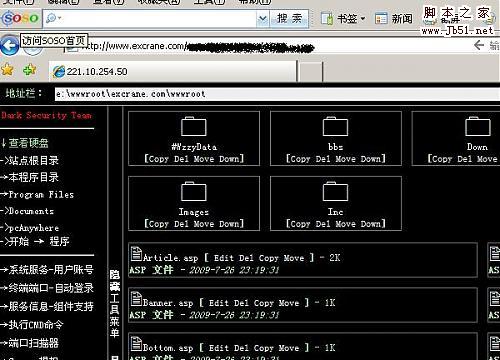
Task: Click the browser URL address bar
Action: coord(267,46)
